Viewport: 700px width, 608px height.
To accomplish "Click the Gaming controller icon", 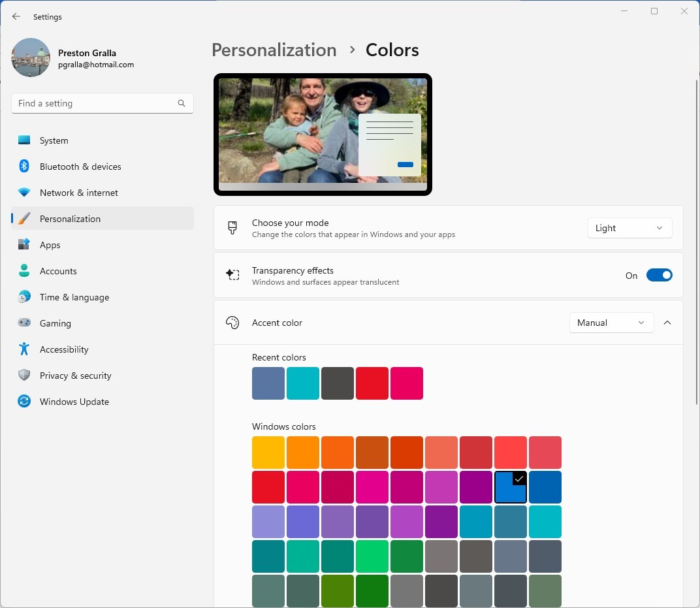I will (24, 323).
